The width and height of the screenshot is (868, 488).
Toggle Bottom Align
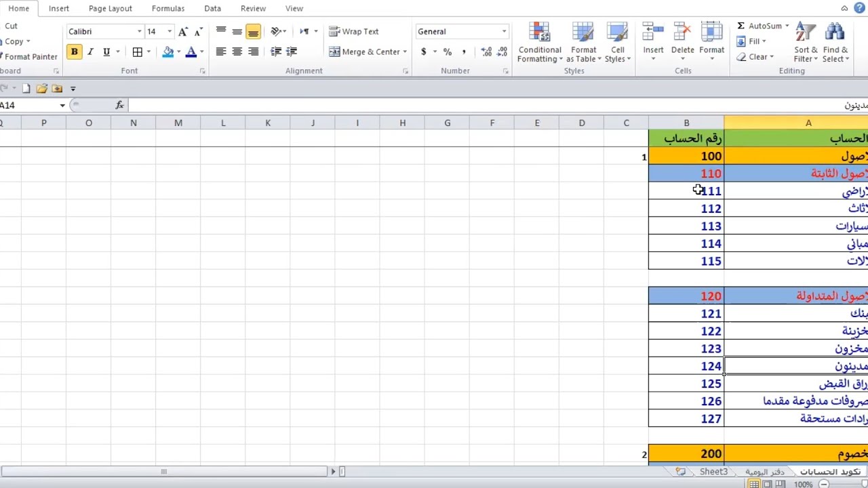tap(253, 31)
